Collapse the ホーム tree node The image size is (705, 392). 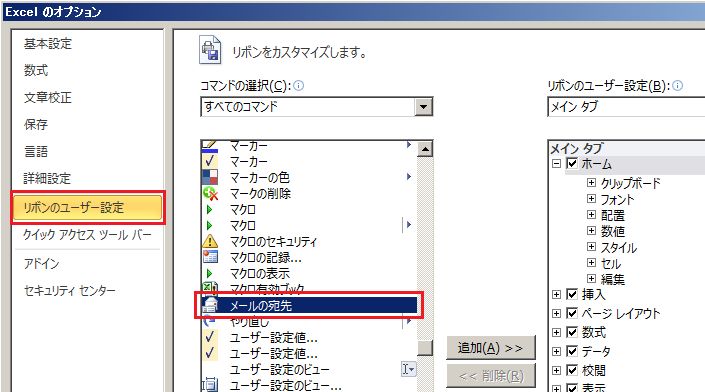point(556,164)
